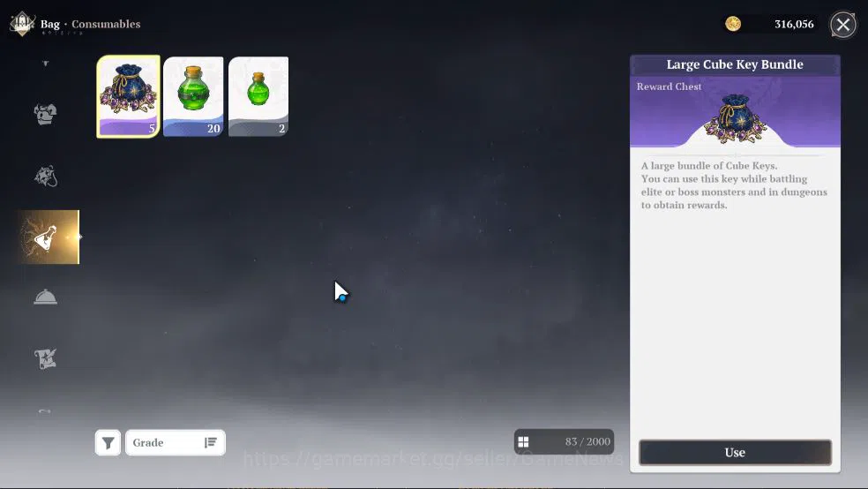Viewport: 868px width, 489px height.
Task: Click the partly hidden category icon at sidebar top
Action: click(45, 64)
